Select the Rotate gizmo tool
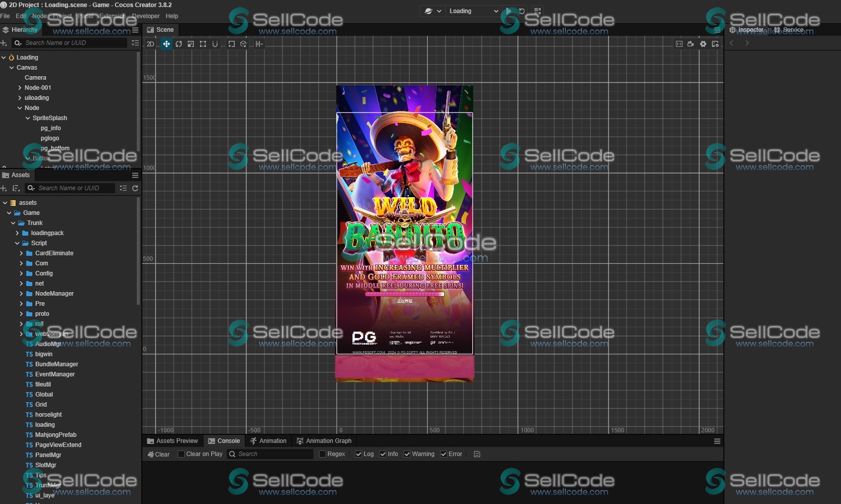 click(x=179, y=44)
